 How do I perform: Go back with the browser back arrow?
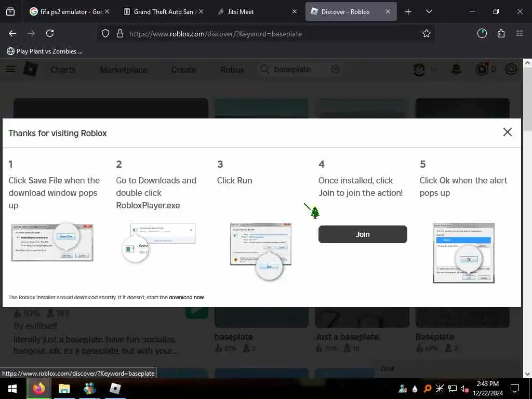pyautogui.click(x=12, y=33)
